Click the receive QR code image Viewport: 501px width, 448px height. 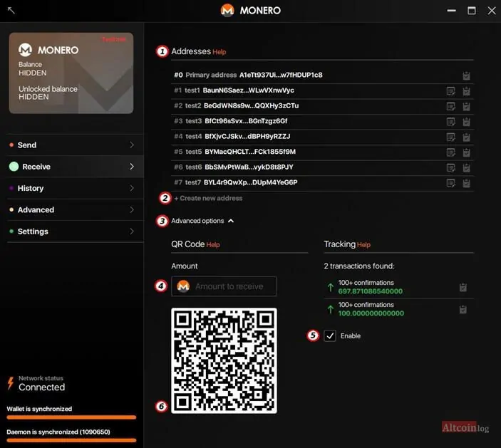point(224,361)
